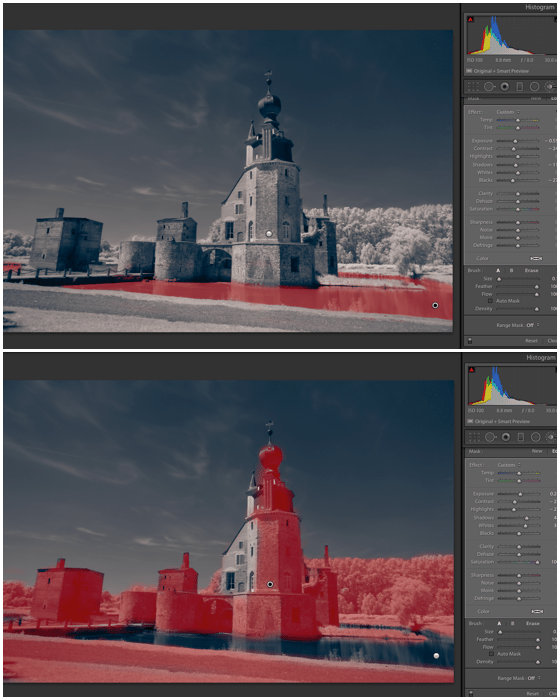
Task: Select brush B in lower panel
Action: 513,623
